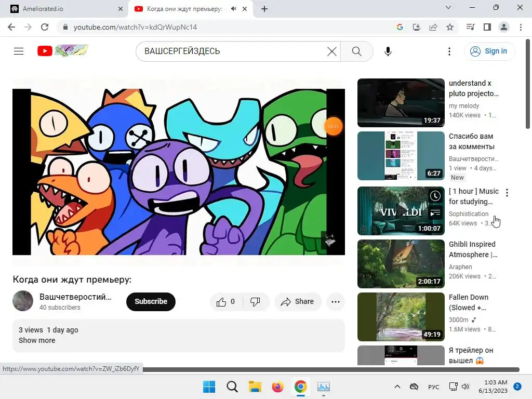Like the video with thumbs up
The image size is (532, 399).
point(227,302)
